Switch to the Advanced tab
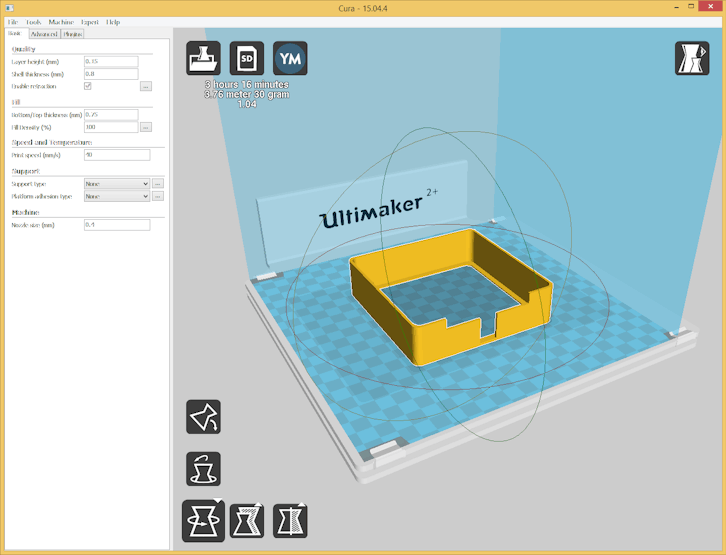This screenshot has width=726, height=555. pos(44,34)
